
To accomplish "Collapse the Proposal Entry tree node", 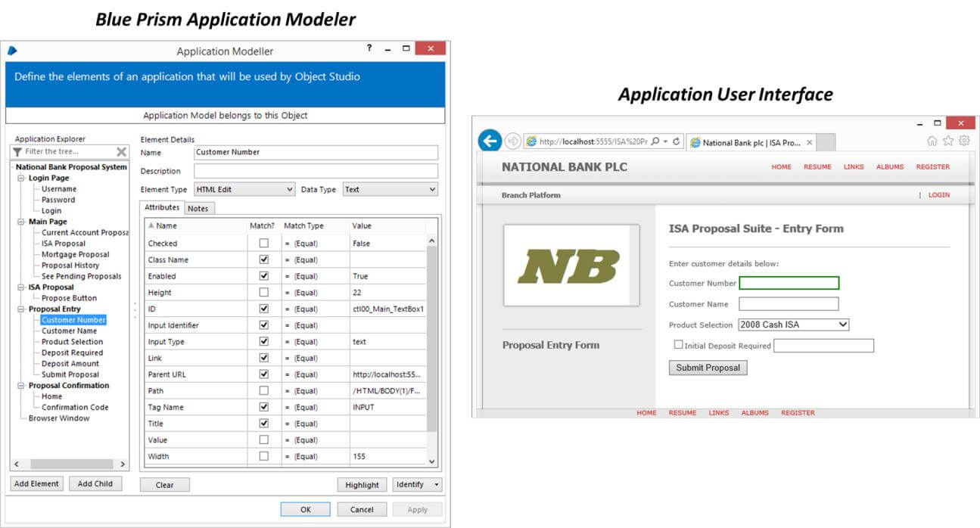I will tap(21, 309).
